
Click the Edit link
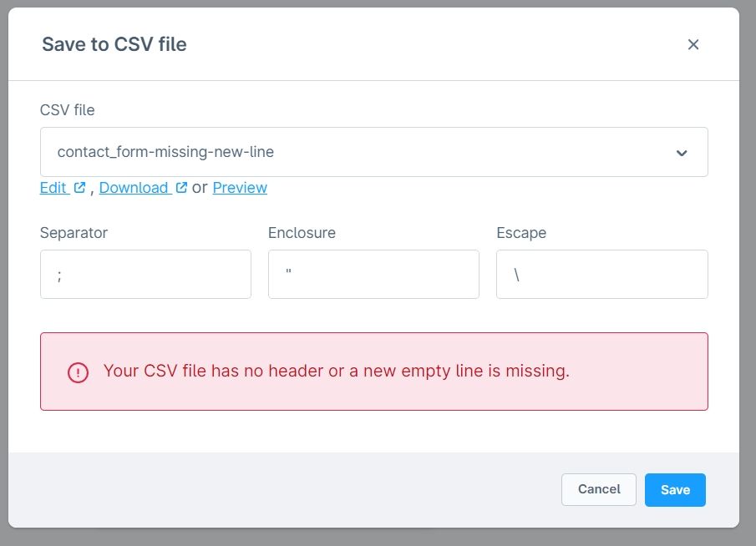[53, 188]
